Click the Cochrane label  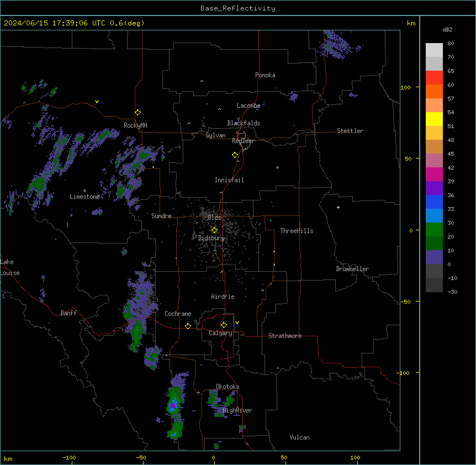pos(178,314)
